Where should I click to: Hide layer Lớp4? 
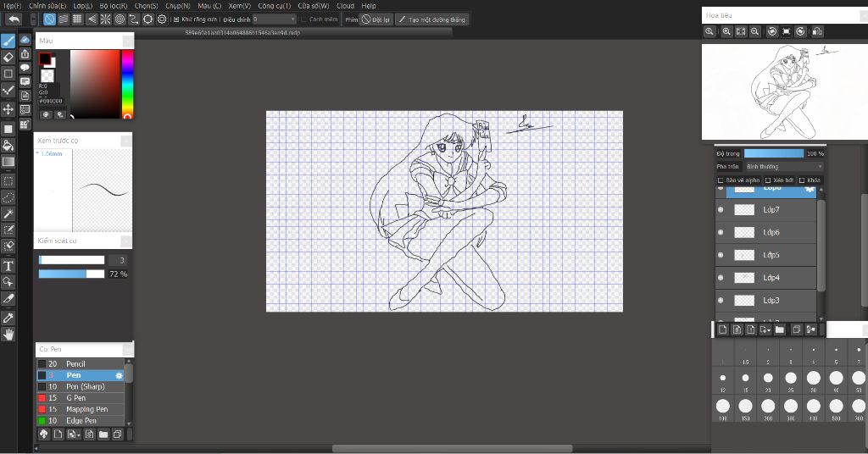point(721,278)
